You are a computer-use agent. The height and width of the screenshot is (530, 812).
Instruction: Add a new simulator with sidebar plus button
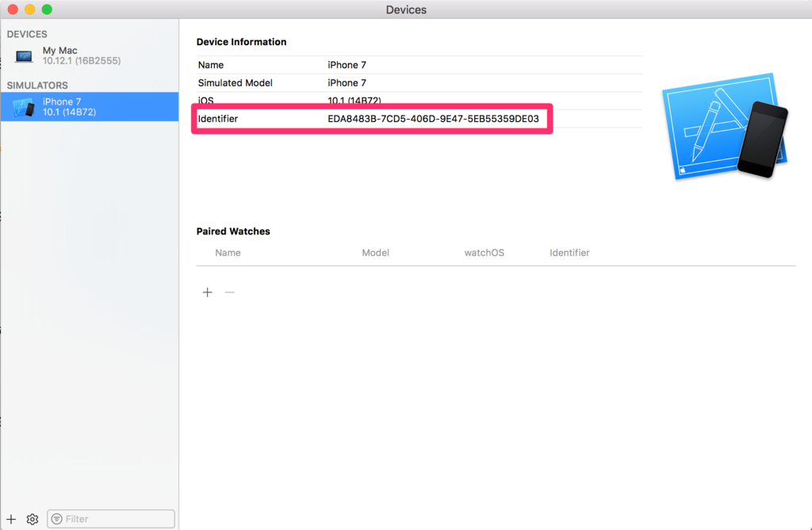point(11,519)
